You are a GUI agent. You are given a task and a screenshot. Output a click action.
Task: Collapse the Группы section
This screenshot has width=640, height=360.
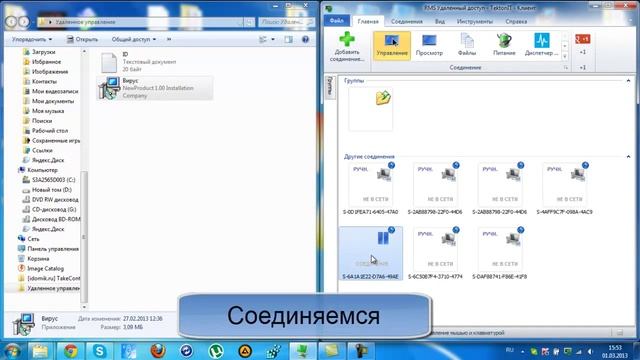click(x=628, y=81)
